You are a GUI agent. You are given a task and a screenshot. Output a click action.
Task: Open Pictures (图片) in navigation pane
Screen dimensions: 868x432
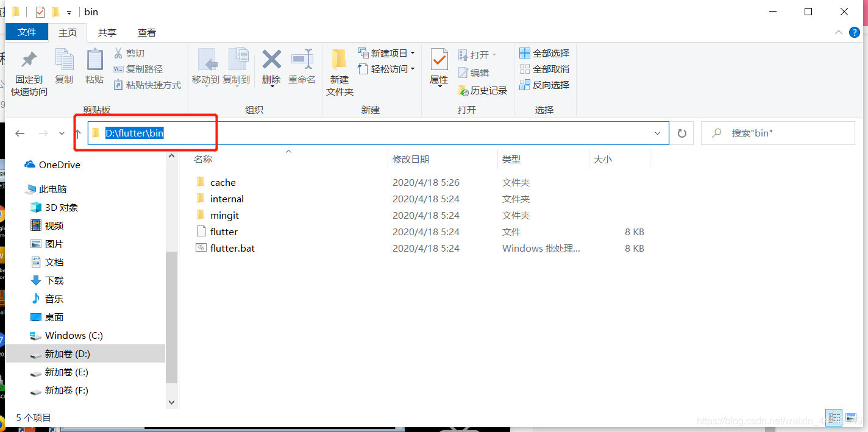pyautogui.click(x=47, y=244)
